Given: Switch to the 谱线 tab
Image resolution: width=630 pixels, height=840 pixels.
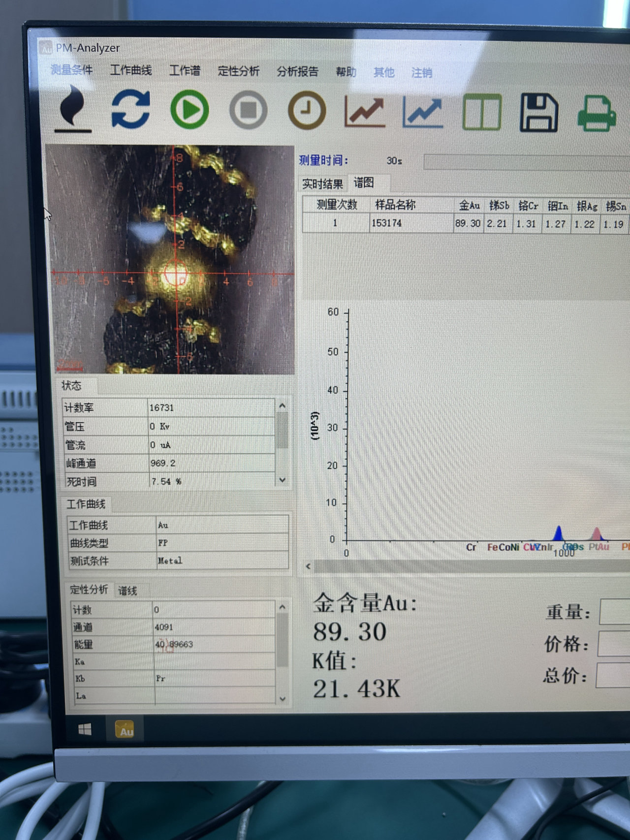Looking at the screenshot, I should point(128,591).
